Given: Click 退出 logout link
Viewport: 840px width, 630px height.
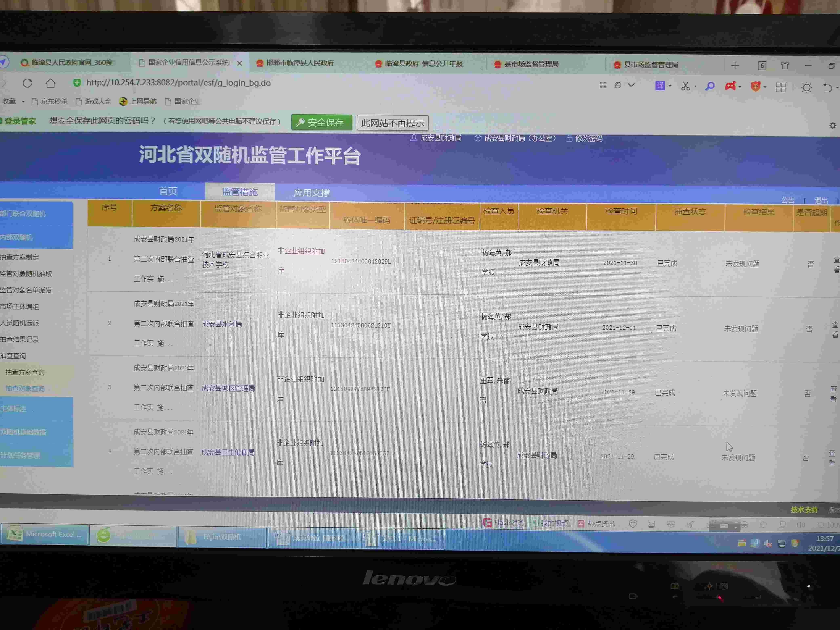Looking at the screenshot, I should (x=821, y=200).
